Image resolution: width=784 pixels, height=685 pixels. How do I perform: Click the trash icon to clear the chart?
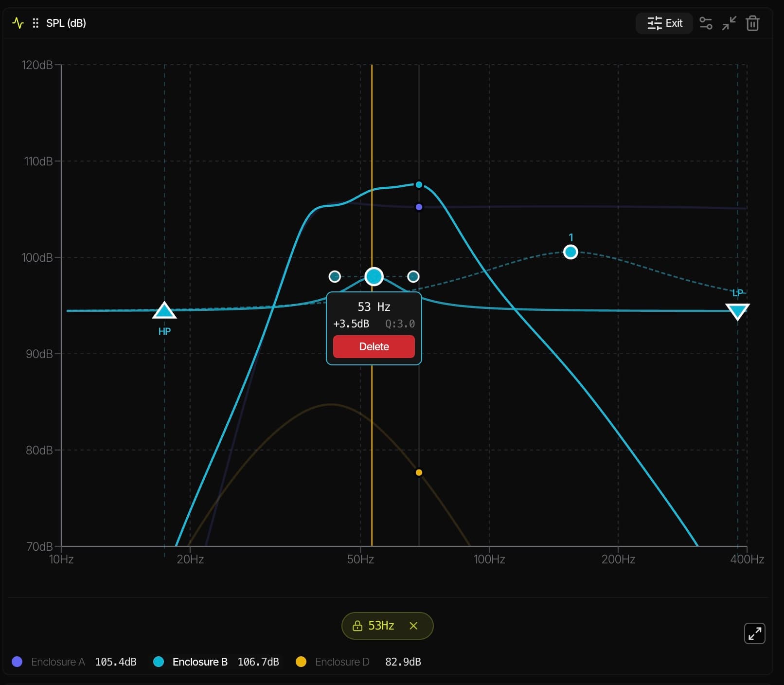(752, 23)
